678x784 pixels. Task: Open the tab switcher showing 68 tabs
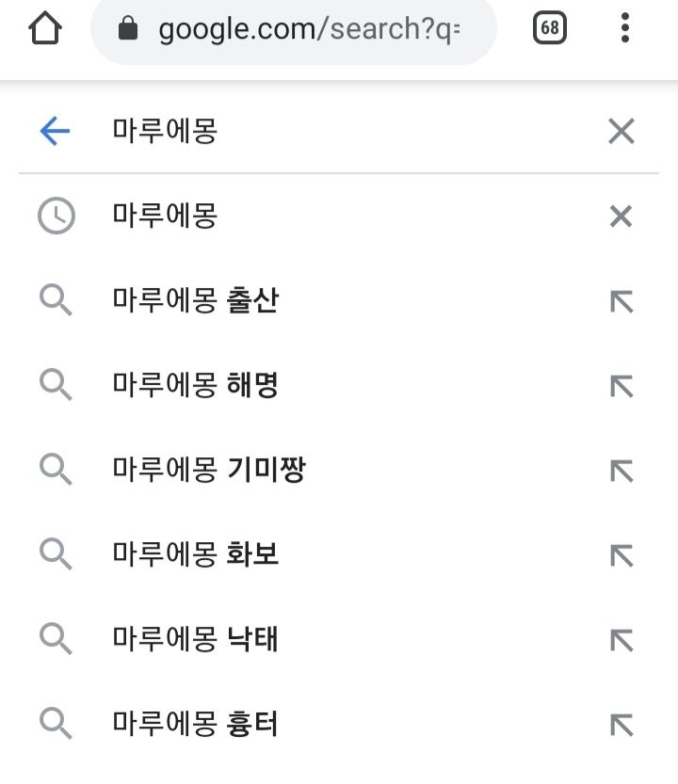click(549, 27)
